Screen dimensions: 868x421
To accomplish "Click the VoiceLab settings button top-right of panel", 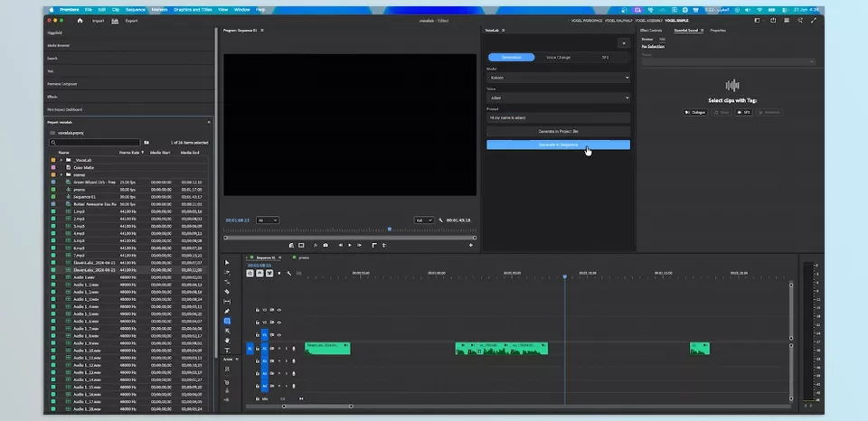I will [623, 43].
